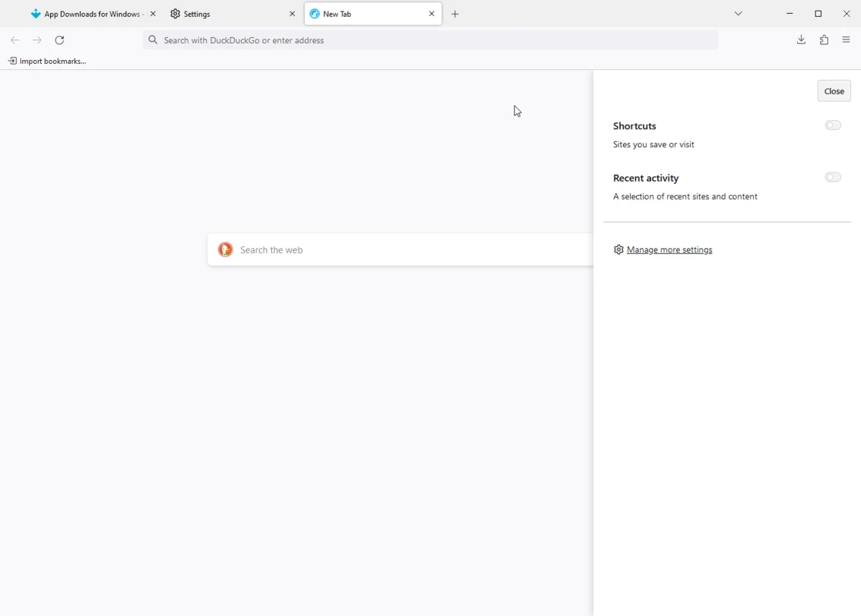Click the browser Forward arrow
This screenshot has width=861, height=616.
click(37, 40)
